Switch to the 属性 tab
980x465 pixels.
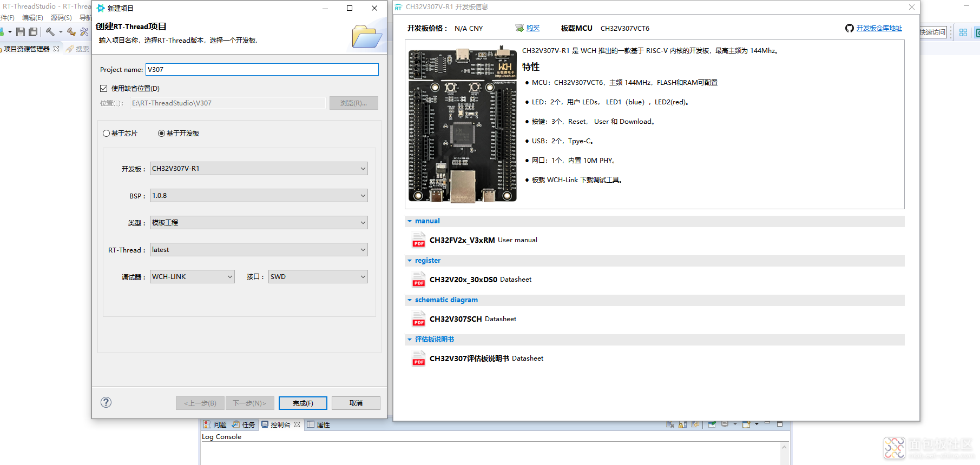tap(319, 424)
